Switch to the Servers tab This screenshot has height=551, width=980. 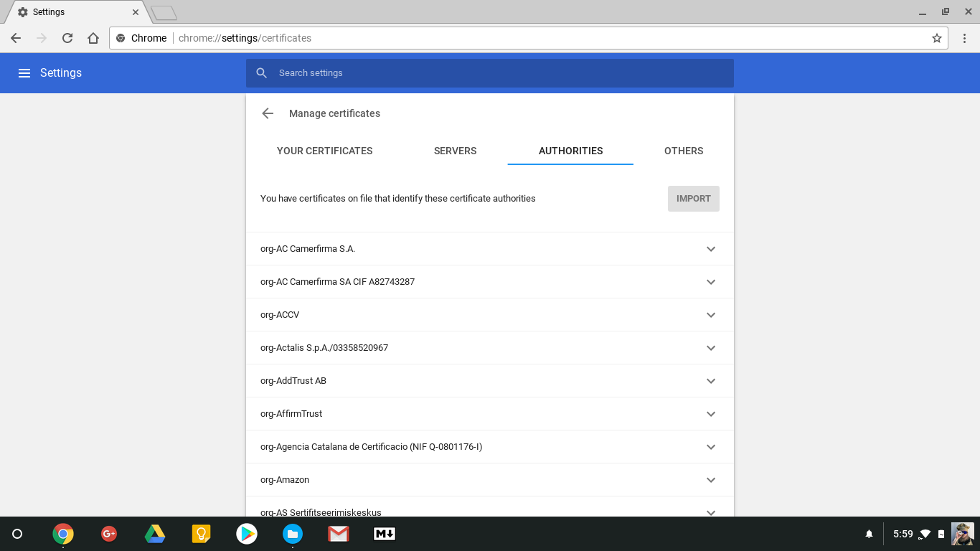[455, 151]
